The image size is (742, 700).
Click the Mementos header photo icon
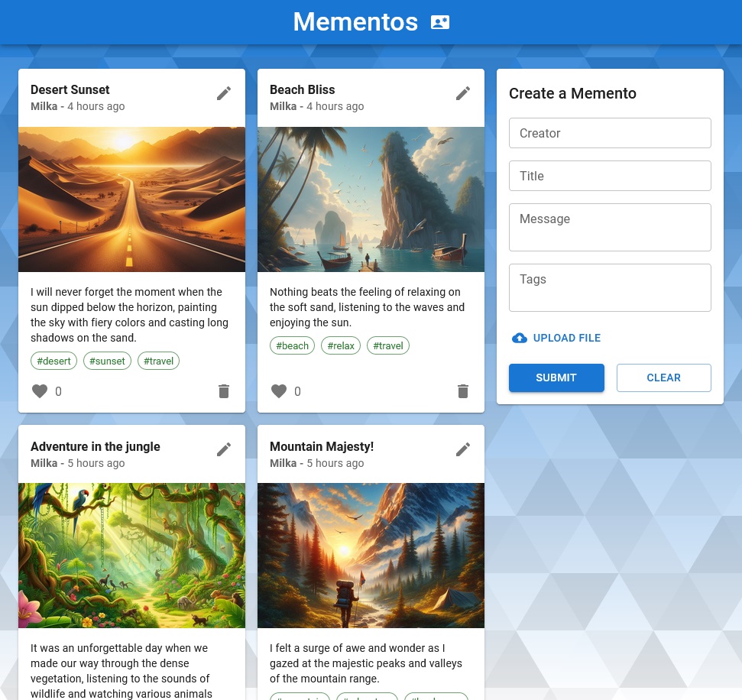[x=440, y=22]
